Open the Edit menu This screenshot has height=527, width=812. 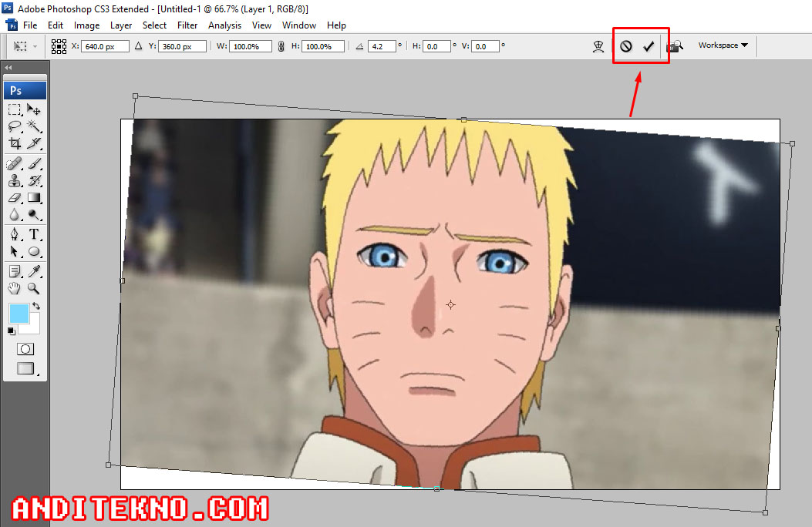coord(56,25)
